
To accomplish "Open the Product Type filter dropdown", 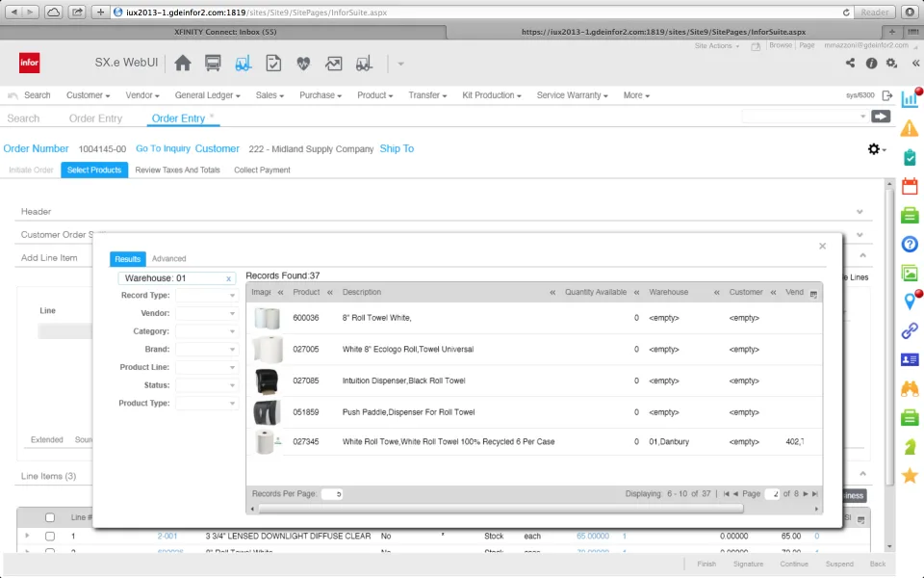I will pos(206,404).
